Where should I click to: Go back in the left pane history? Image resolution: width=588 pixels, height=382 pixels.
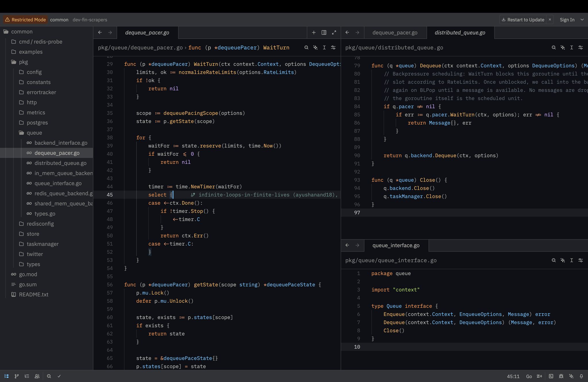click(x=100, y=33)
